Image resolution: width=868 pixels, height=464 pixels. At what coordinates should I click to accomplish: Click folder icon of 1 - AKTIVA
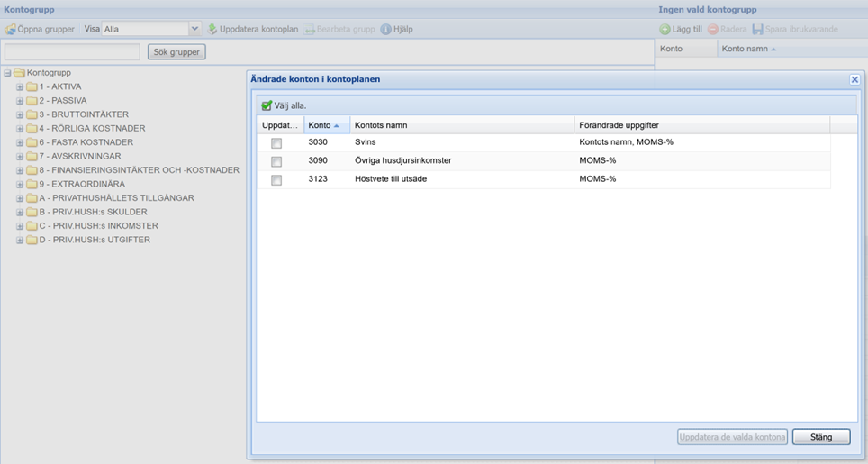pyautogui.click(x=32, y=86)
